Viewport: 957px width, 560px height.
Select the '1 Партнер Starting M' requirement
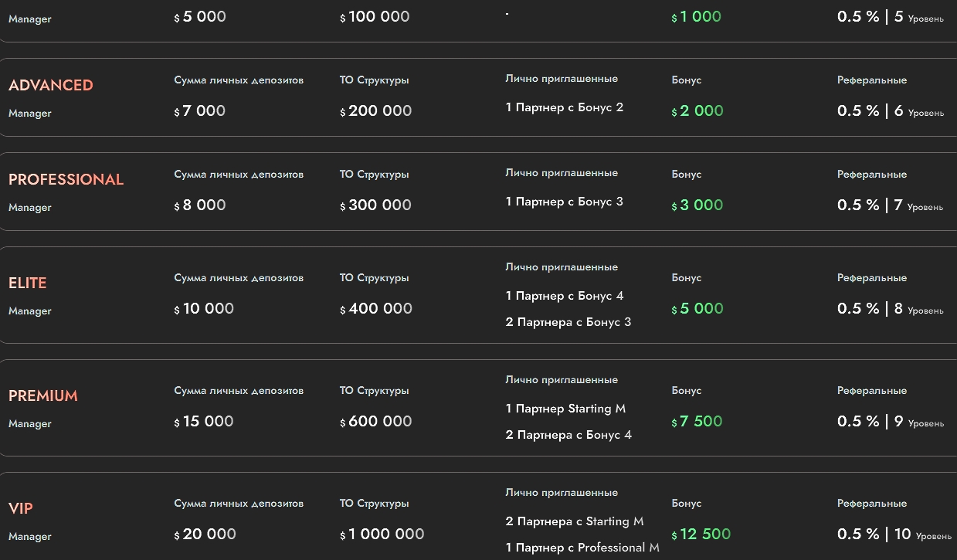pyautogui.click(x=565, y=409)
